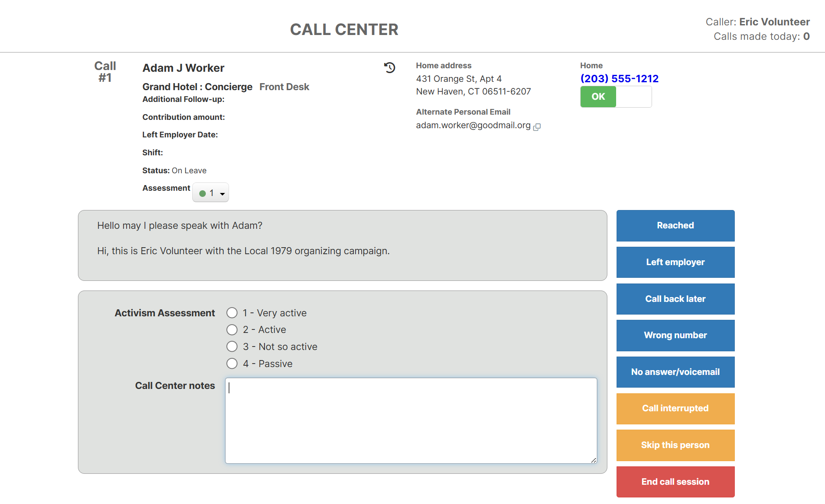The width and height of the screenshot is (825, 504).
Task: Mark the call as Reached
Action: pyautogui.click(x=675, y=226)
